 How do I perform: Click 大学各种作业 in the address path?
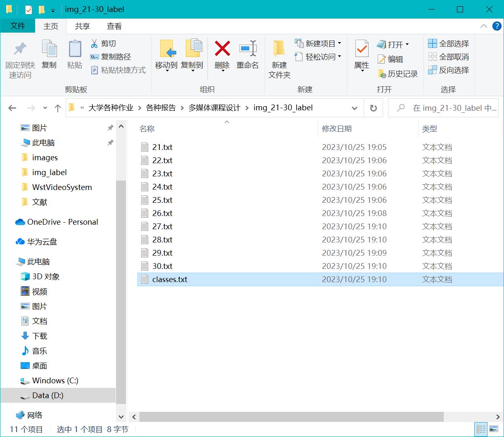(111, 108)
